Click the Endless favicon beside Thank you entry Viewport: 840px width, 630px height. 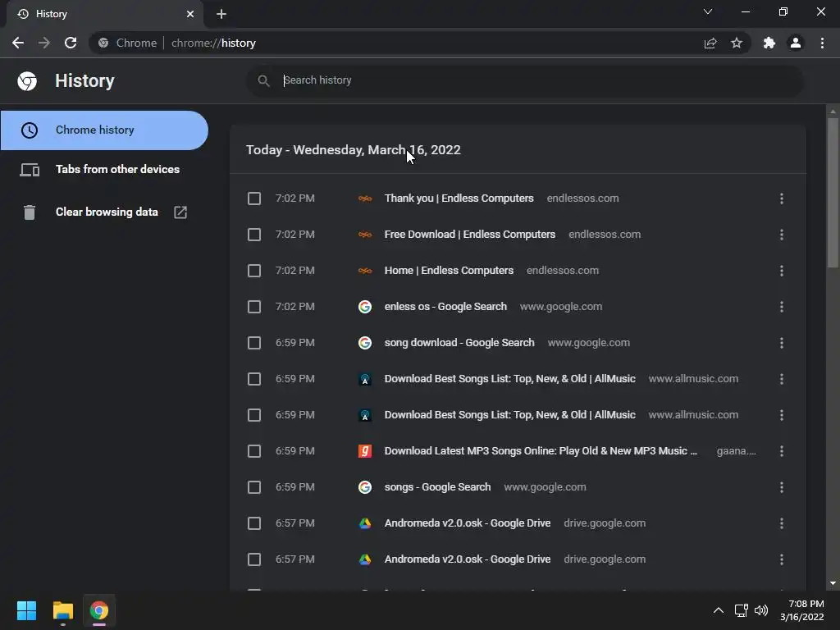(x=365, y=199)
